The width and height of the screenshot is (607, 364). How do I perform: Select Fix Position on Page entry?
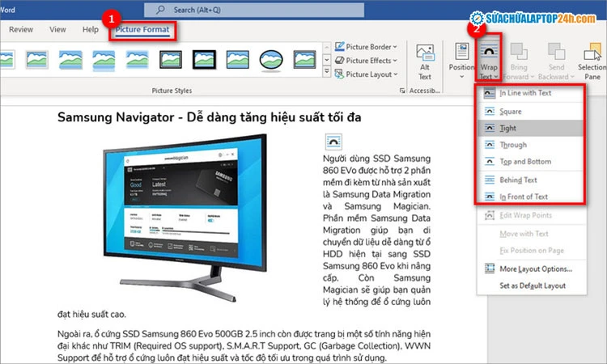coord(530,251)
